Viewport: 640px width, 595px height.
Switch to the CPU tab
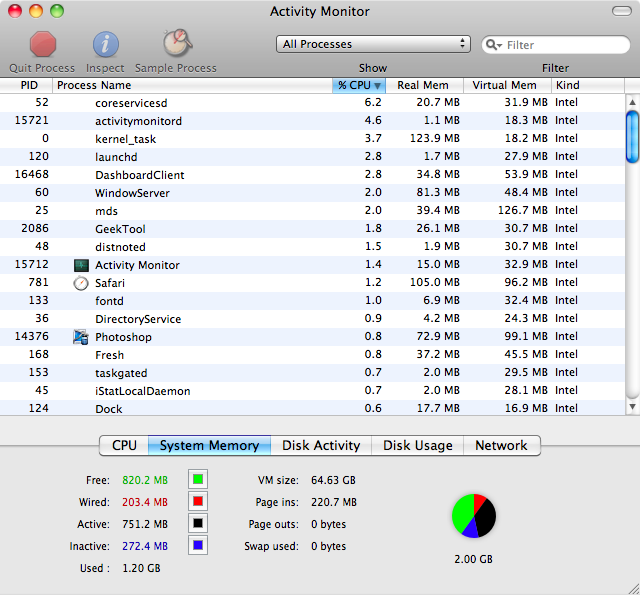click(x=124, y=445)
